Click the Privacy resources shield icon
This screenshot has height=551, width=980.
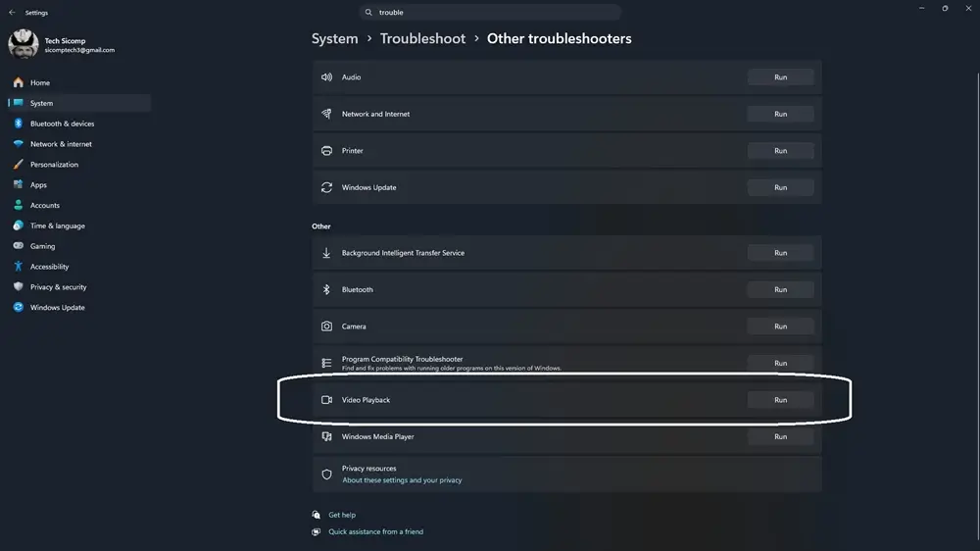tap(326, 475)
